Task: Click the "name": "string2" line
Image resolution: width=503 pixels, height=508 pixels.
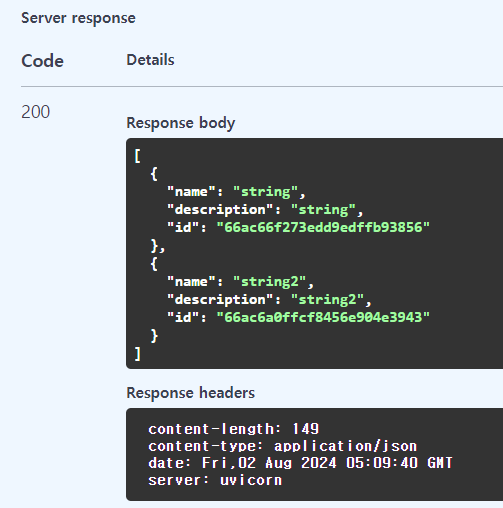Action: [240, 282]
